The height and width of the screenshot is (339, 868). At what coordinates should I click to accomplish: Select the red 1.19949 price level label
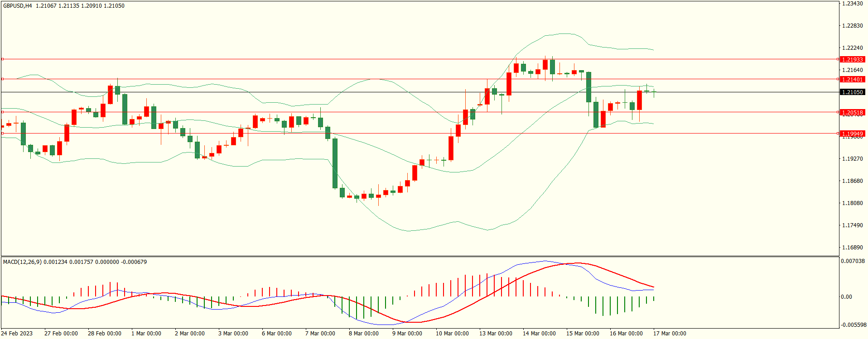[x=852, y=134]
